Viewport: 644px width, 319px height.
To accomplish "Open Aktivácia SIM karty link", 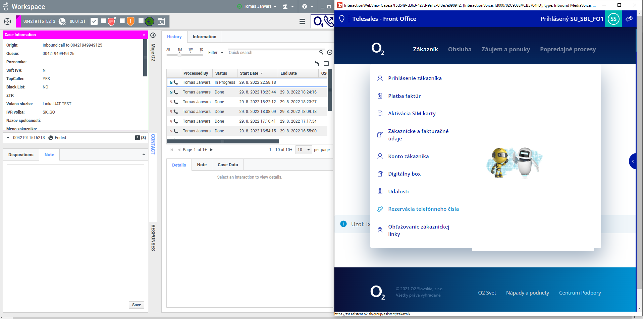I will tap(412, 114).
